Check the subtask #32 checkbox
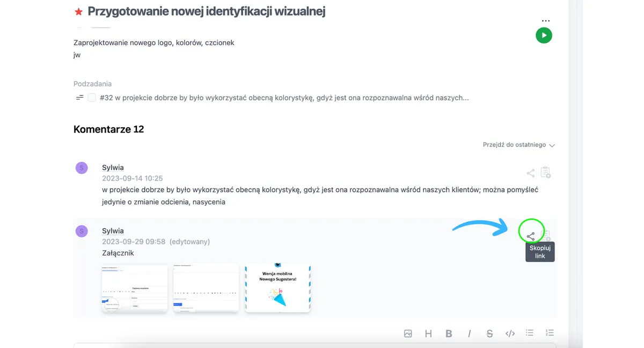The image size is (644, 348). (92, 98)
